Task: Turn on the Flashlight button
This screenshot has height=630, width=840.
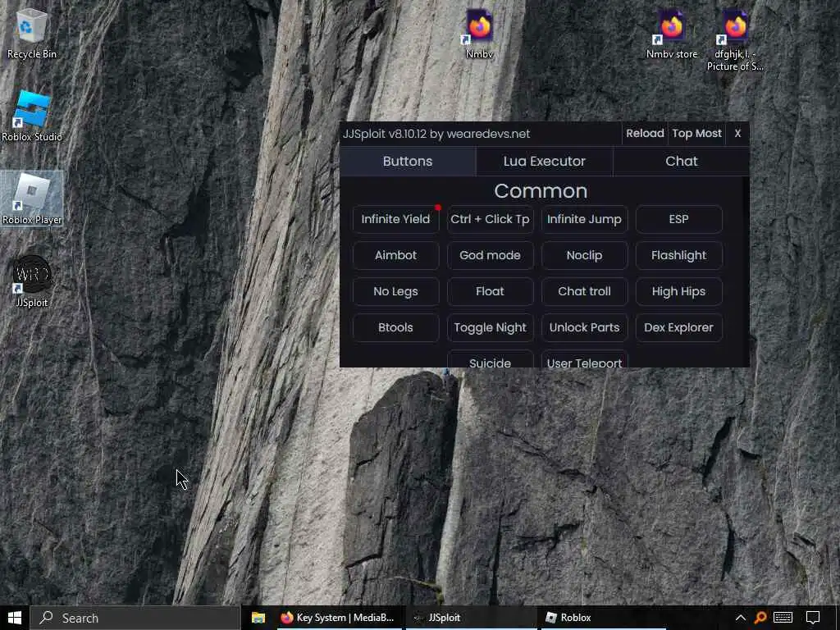Action: 678,256
